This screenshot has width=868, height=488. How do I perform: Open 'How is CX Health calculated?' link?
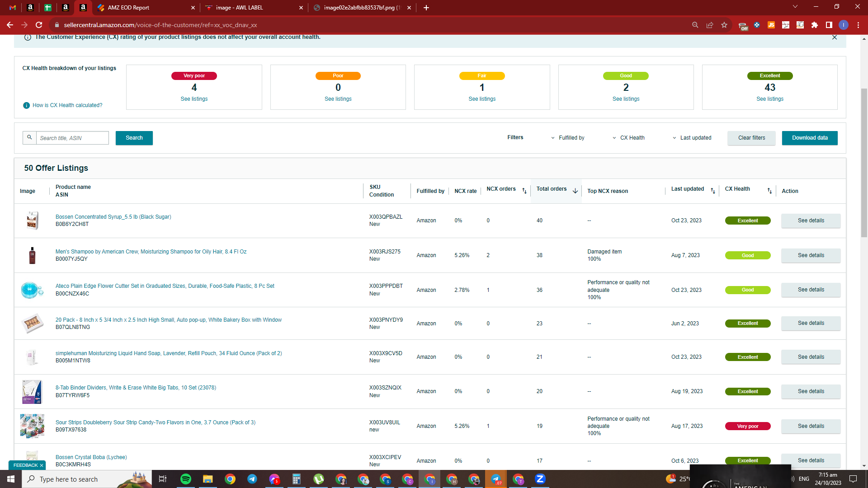[67, 105]
